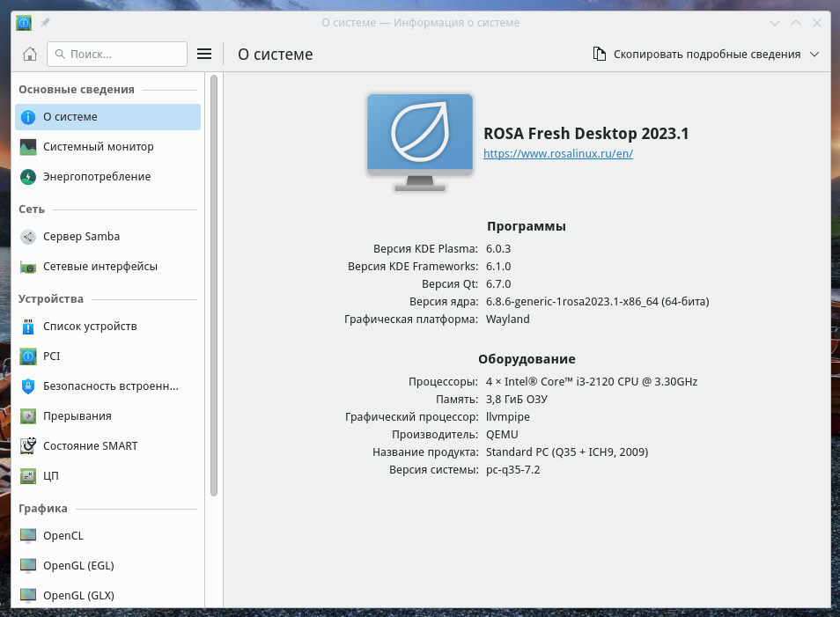Click the ЦП icon

[28, 475]
